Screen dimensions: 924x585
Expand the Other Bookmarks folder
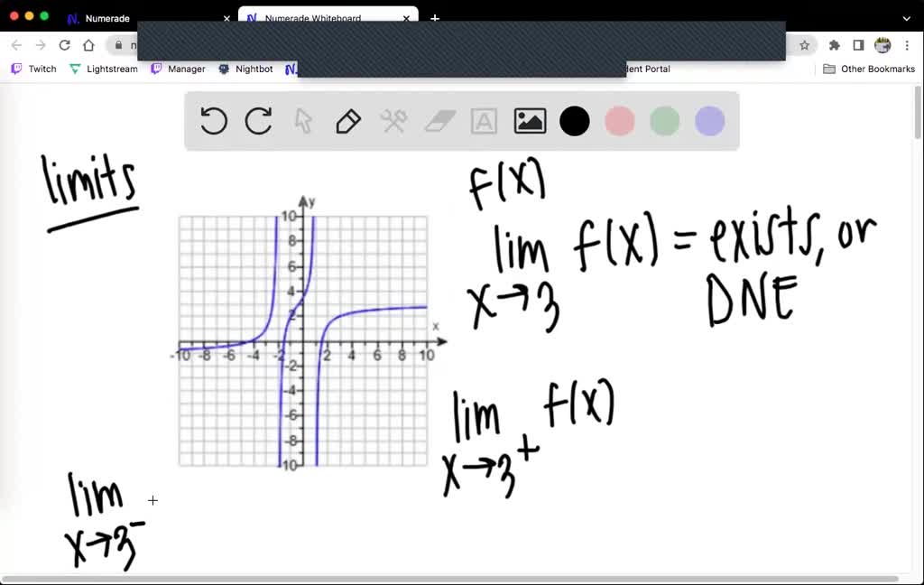click(868, 69)
